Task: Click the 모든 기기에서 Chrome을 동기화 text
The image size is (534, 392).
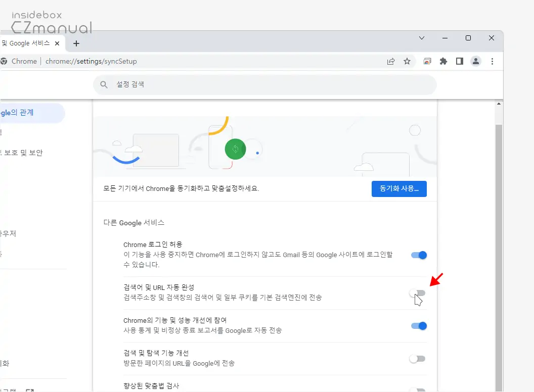Action: pyautogui.click(x=181, y=188)
